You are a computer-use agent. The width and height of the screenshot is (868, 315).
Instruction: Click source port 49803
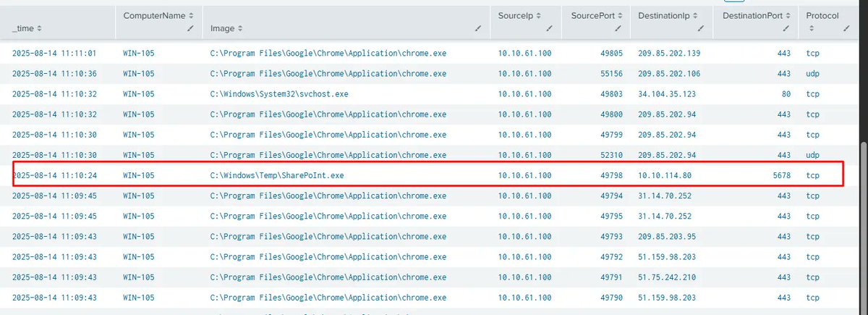point(610,94)
